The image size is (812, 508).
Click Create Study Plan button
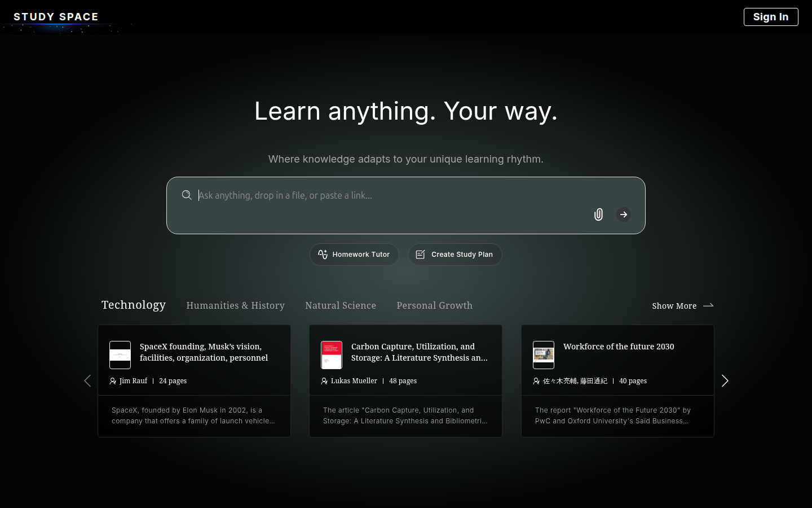click(455, 255)
